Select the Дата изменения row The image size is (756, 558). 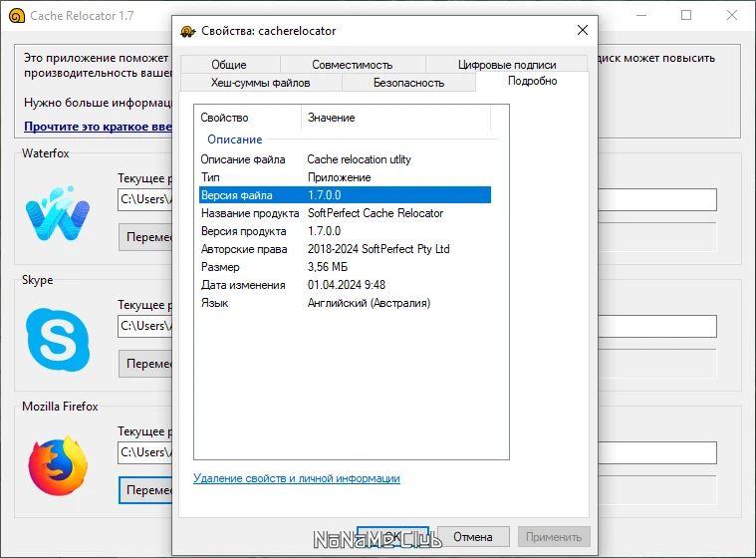pyautogui.click(x=345, y=285)
